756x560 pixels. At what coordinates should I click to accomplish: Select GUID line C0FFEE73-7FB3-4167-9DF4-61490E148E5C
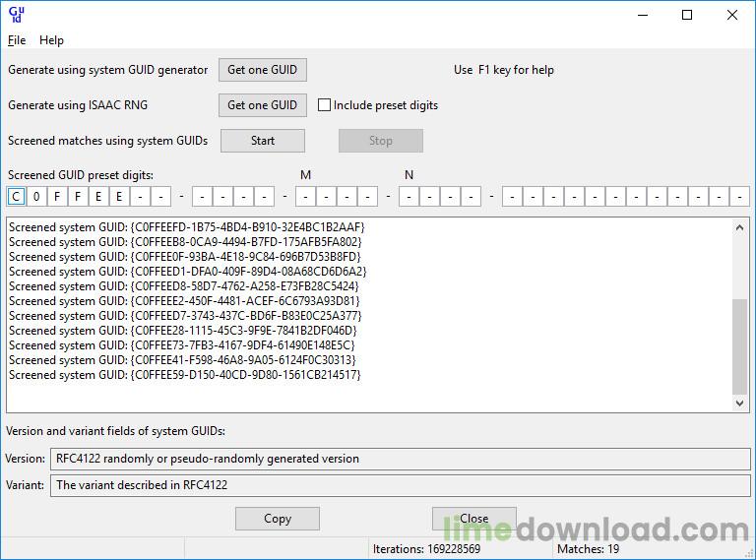pyautogui.click(x=182, y=345)
